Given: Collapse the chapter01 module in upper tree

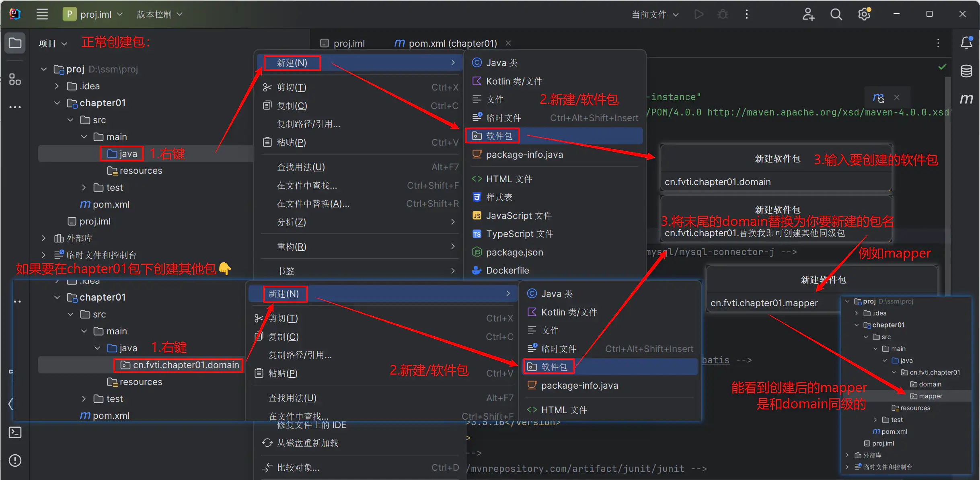Looking at the screenshot, I should point(57,103).
